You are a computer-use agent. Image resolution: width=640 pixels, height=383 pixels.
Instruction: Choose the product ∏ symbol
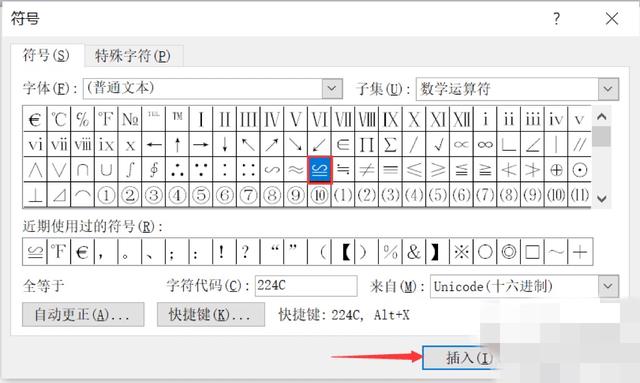click(367, 145)
